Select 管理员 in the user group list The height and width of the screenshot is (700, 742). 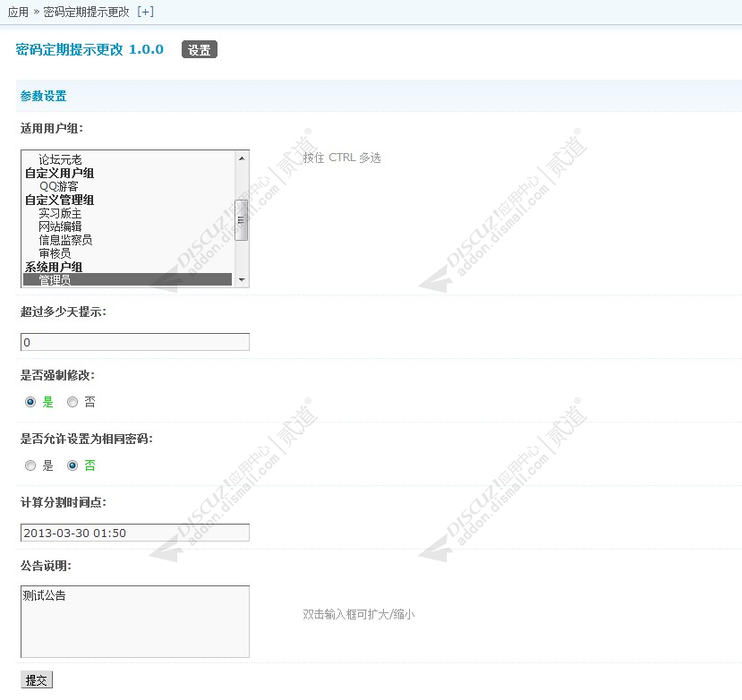click(x=128, y=279)
